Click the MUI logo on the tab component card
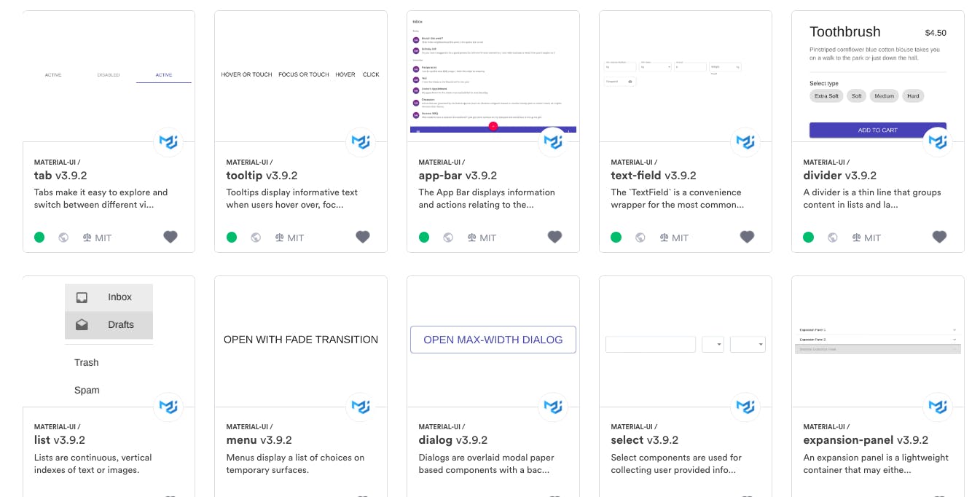 click(168, 142)
